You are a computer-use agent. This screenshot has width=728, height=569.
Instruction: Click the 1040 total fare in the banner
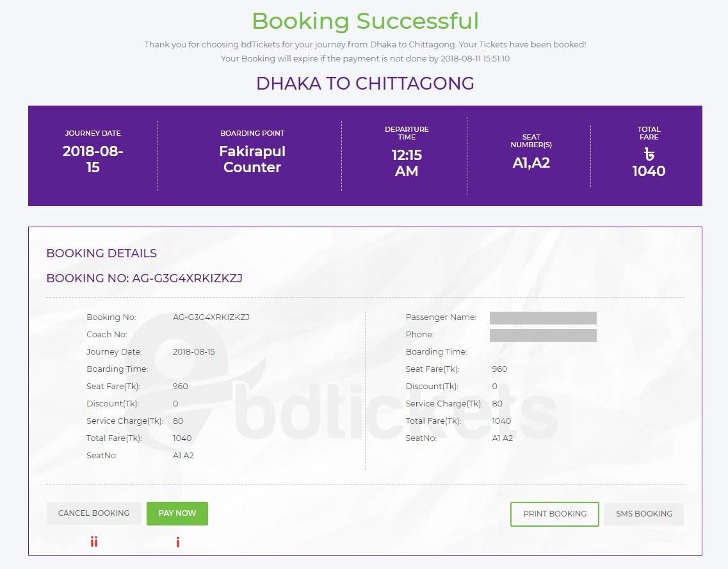click(x=649, y=172)
